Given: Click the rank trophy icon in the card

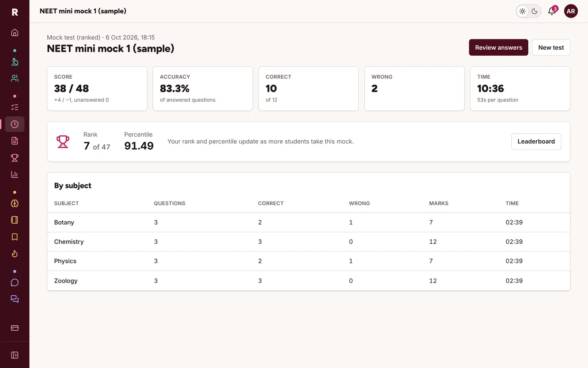Looking at the screenshot, I should 63,142.
